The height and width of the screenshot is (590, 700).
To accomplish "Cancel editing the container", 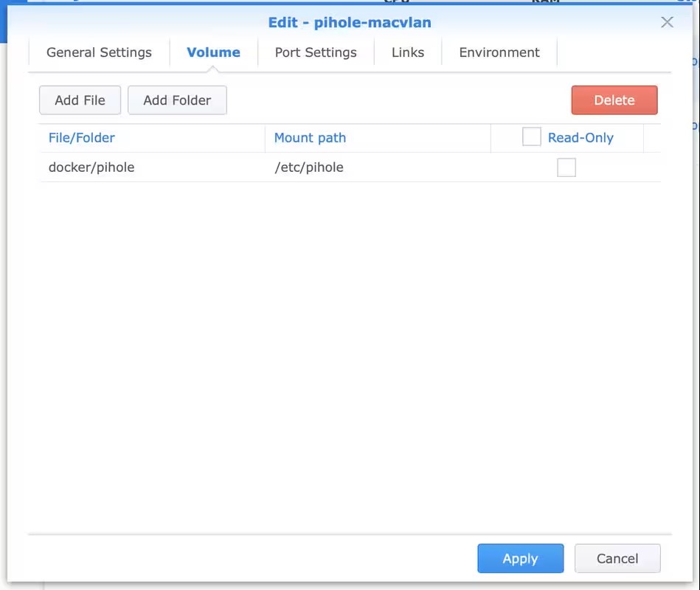I will 617,558.
